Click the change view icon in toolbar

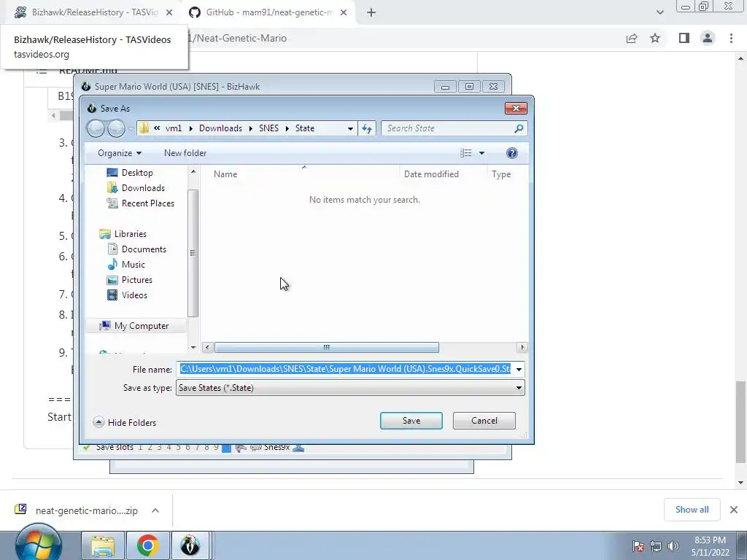[466, 153]
